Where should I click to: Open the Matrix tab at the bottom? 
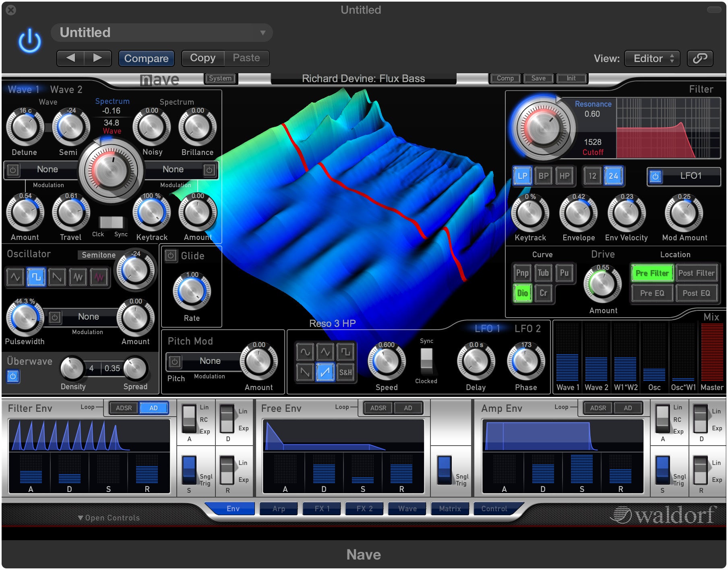pyautogui.click(x=450, y=508)
